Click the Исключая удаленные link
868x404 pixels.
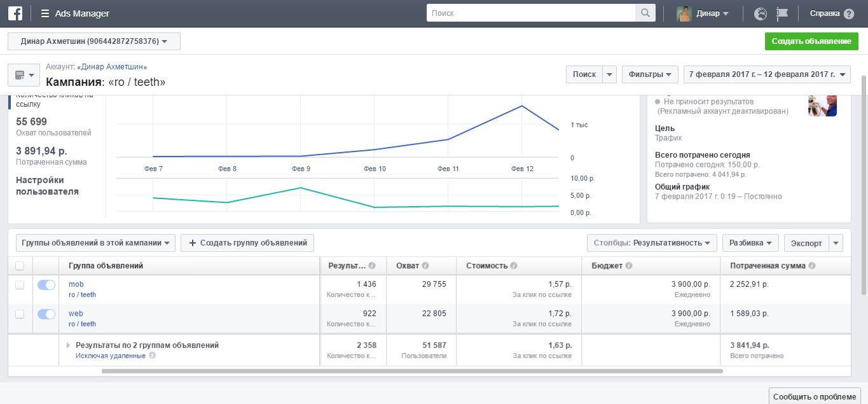click(111, 356)
